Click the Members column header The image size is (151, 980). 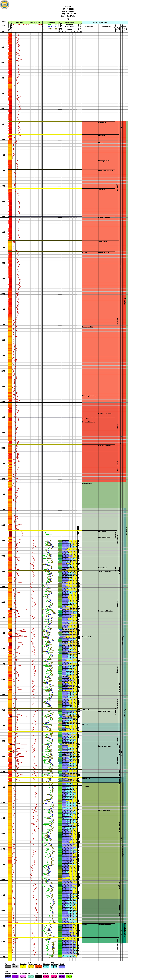pyautogui.click(x=89, y=27)
